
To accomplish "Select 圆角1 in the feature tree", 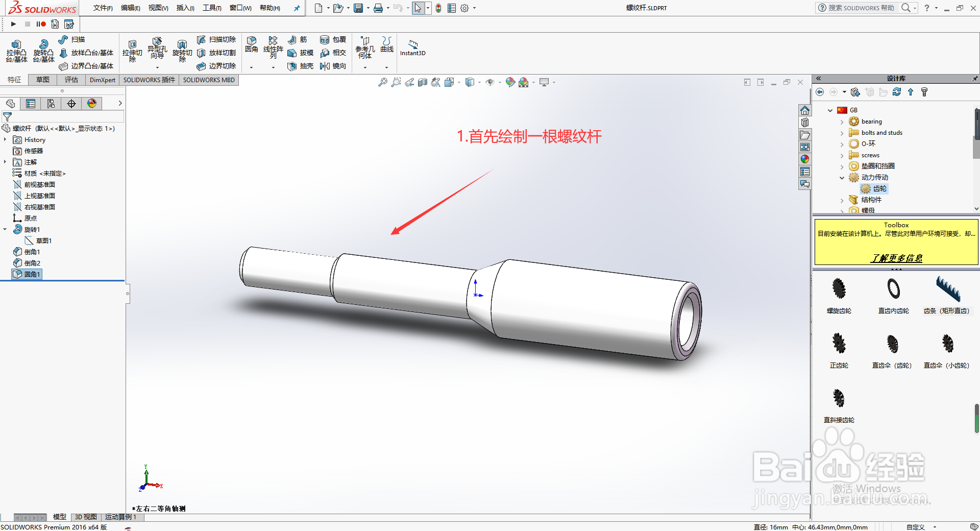I will [x=27, y=274].
